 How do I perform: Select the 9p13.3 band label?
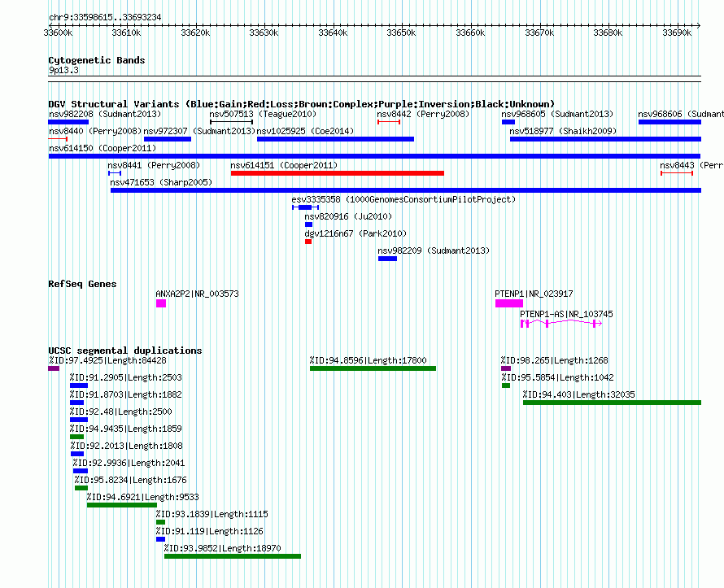point(63,71)
